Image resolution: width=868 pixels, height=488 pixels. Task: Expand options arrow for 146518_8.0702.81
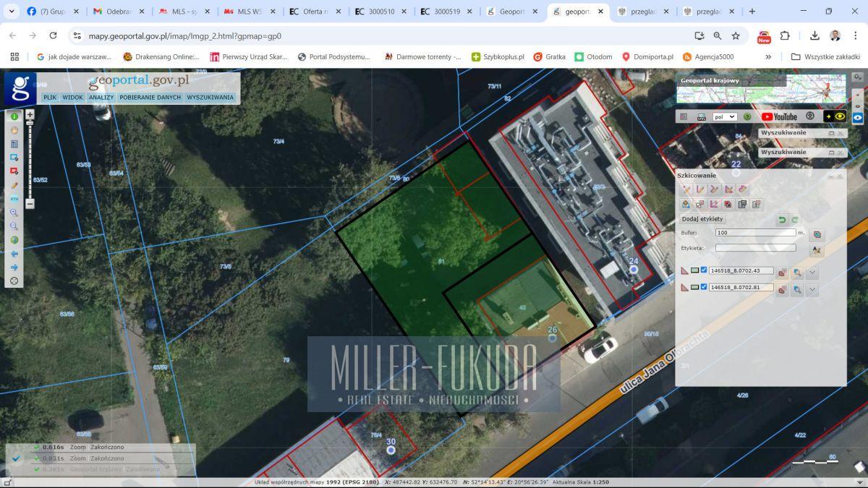812,289
